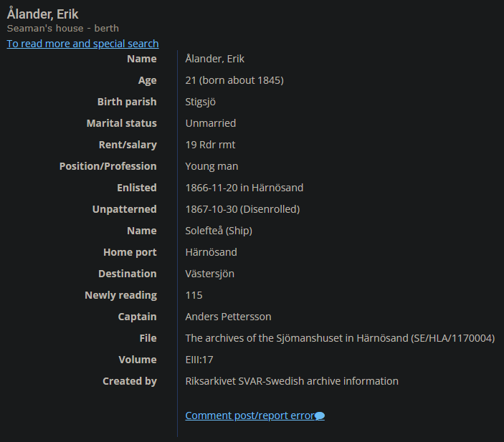
Task: Click 'Riksarkivet SVAR-Swedish archive information' text
Action: [292, 381]
